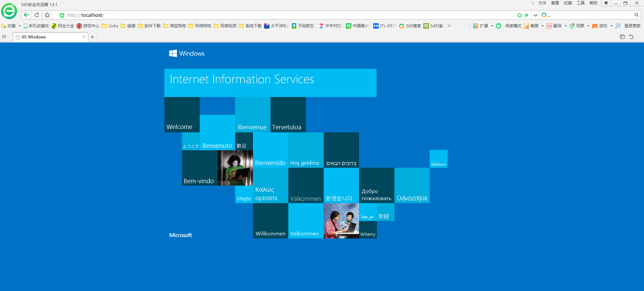The width and height of the screenshot is (644, 291).
Task: Click the Internet Information Services banner
Action: (270, 83)
